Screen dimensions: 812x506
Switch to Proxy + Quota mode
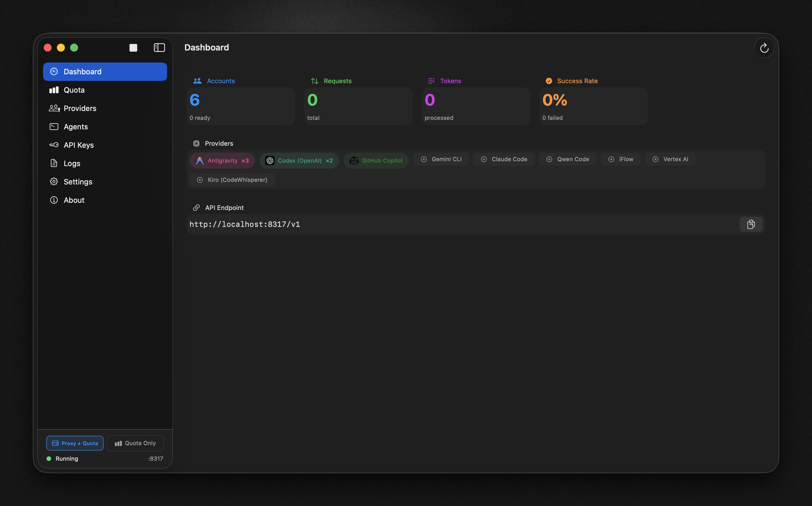coord(75,443)
